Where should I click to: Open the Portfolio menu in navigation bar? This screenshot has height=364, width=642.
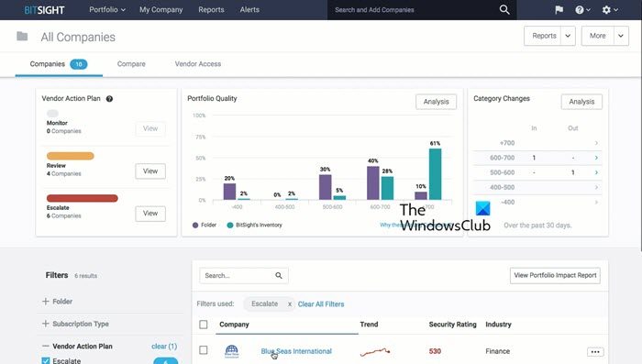pyautogui.click(x=107, y=9)
